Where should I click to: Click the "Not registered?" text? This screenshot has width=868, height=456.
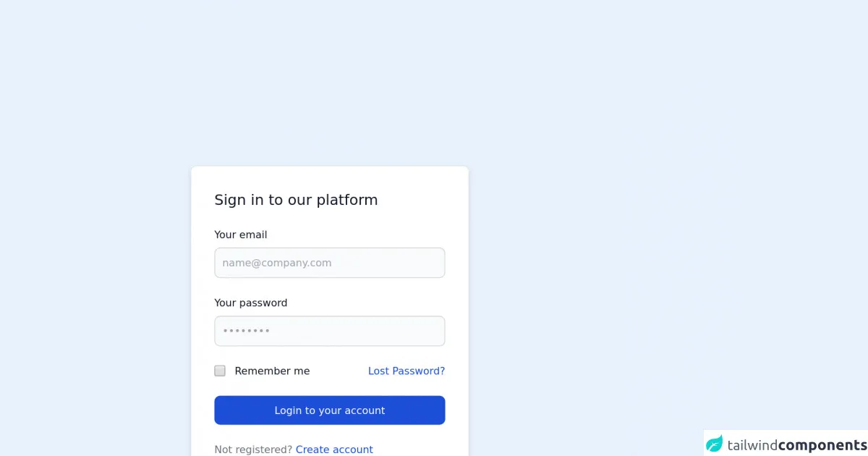pos(253,449)
